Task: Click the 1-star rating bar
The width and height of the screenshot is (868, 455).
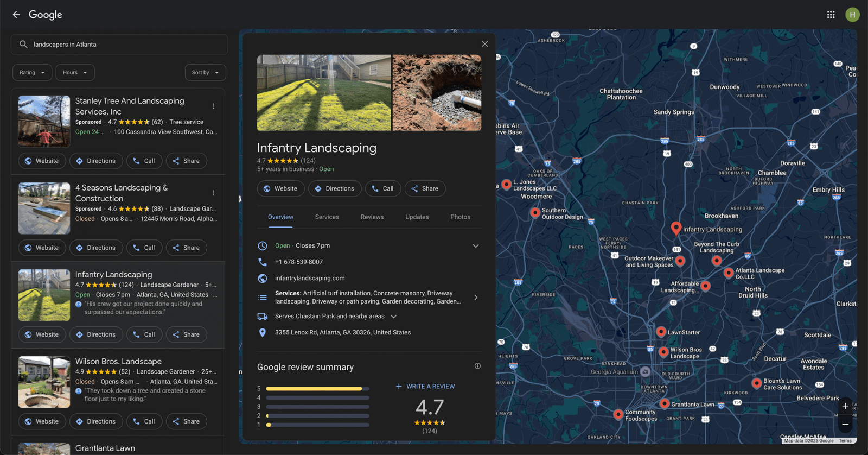Action: click(x=317, y=425)
